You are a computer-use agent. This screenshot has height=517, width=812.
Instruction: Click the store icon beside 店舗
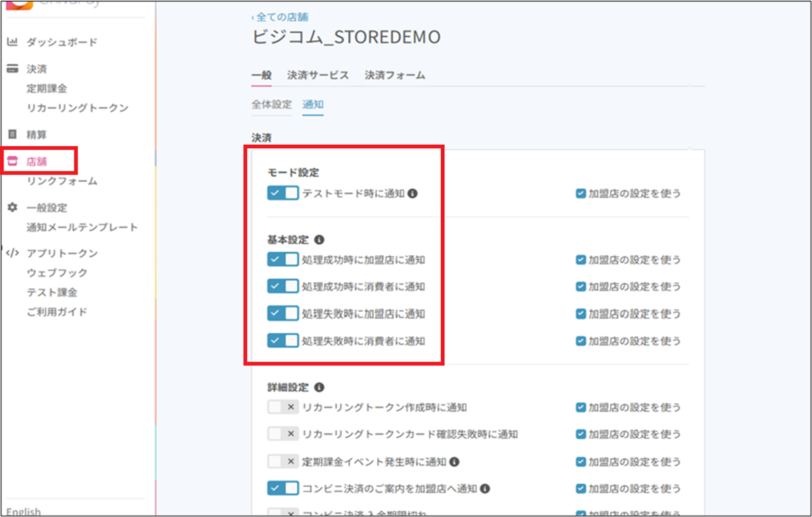[12, 162]
